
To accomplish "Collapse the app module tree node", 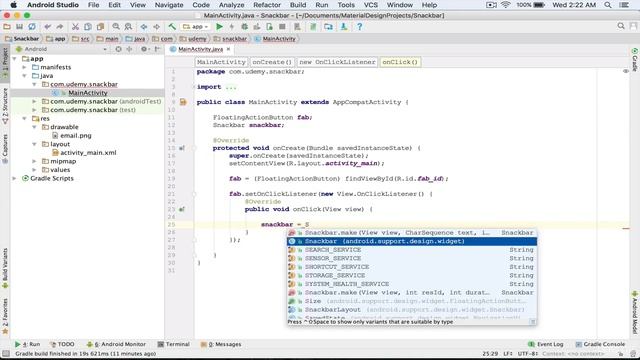I will coord(15,58).
